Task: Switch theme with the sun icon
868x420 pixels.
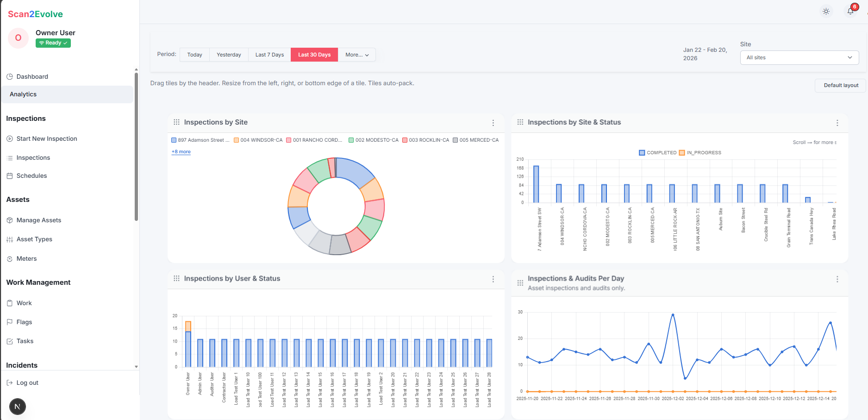Action: (826, 11)
